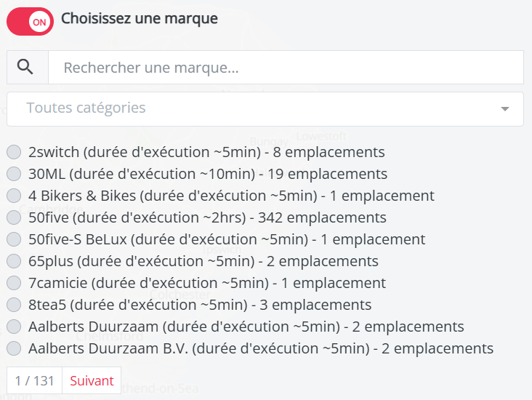Choose the 7camicie brand option
This screenshot has width=532, height=400.
pyautogui.click(x=14, y=283)
